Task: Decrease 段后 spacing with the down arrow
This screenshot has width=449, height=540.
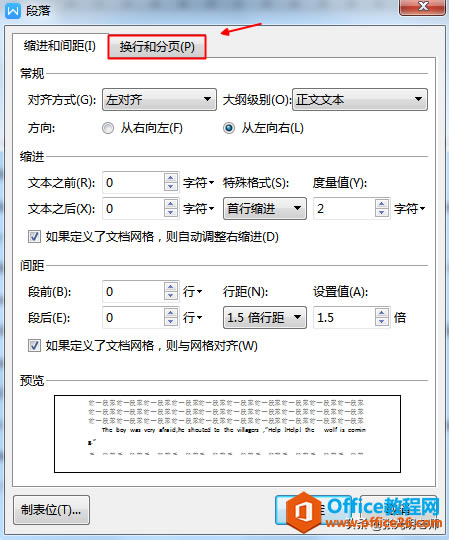Action: point(171,322)
